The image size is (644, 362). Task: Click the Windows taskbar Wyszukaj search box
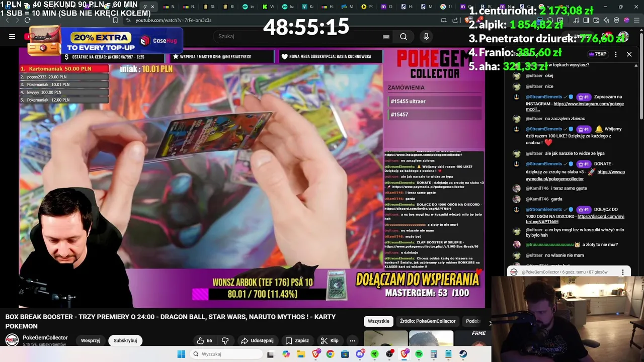coord(225,354)
